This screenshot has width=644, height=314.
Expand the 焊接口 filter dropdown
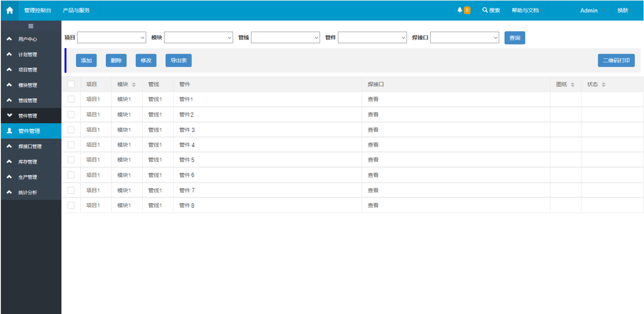coord(464,38)
